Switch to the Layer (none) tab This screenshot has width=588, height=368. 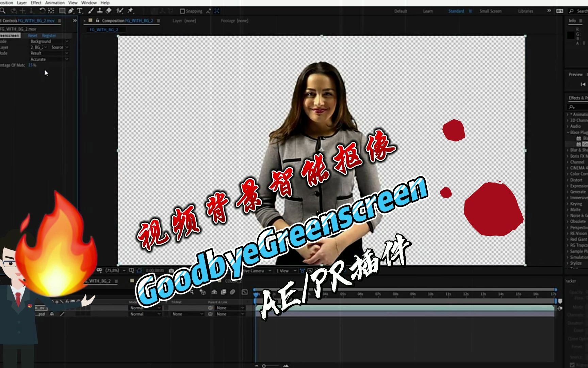point(184,21)
